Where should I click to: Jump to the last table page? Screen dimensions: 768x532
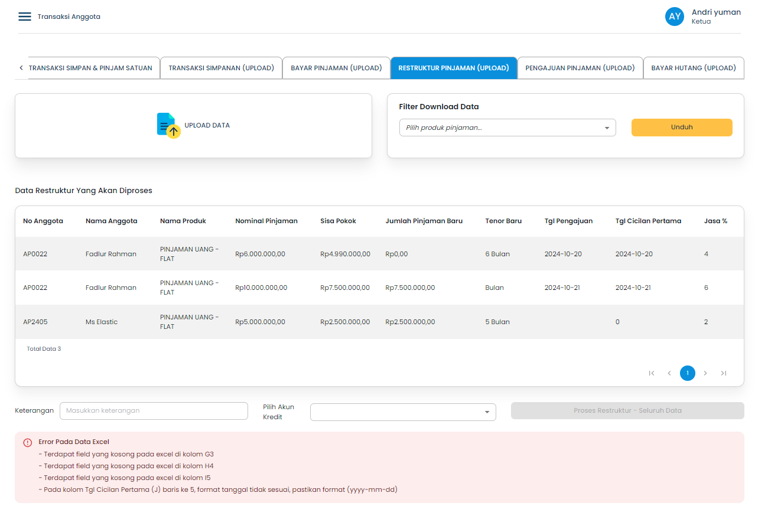coord(724,373)
